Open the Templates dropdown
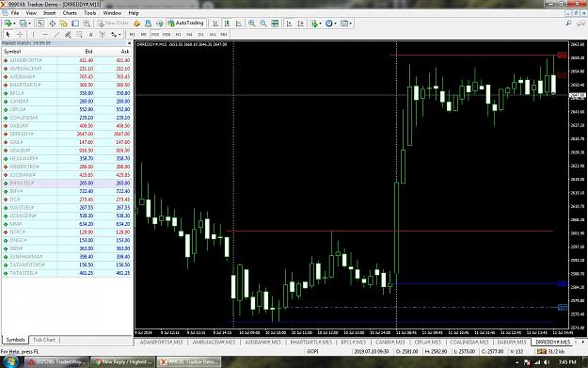This screenshot has width=588, height=368. click(x=346, y=24)
